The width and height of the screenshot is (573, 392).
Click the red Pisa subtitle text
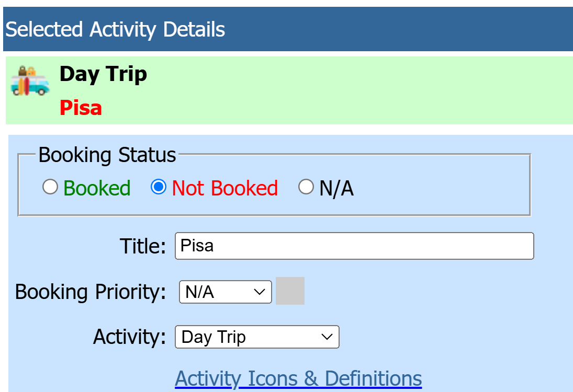pyautogui.click(x=81, y=108)
